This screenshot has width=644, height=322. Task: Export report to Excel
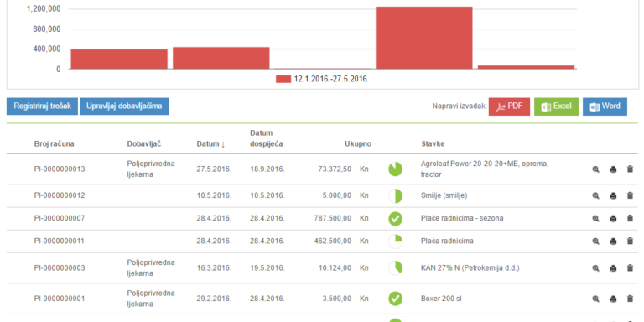(556, 106)
